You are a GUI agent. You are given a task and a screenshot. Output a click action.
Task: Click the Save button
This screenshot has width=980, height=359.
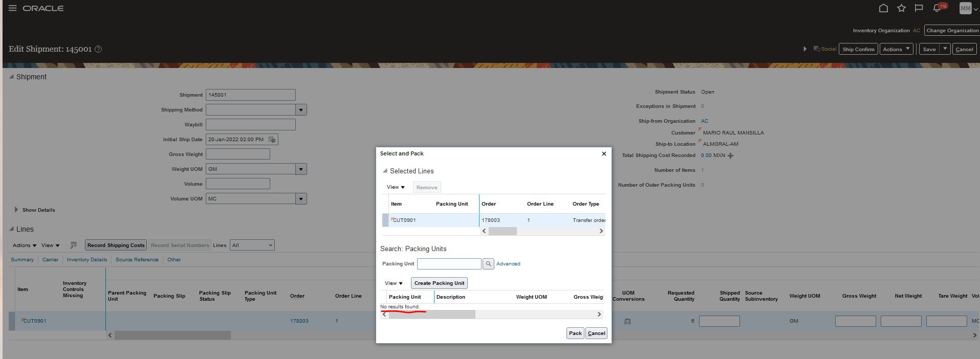point(929,49)
